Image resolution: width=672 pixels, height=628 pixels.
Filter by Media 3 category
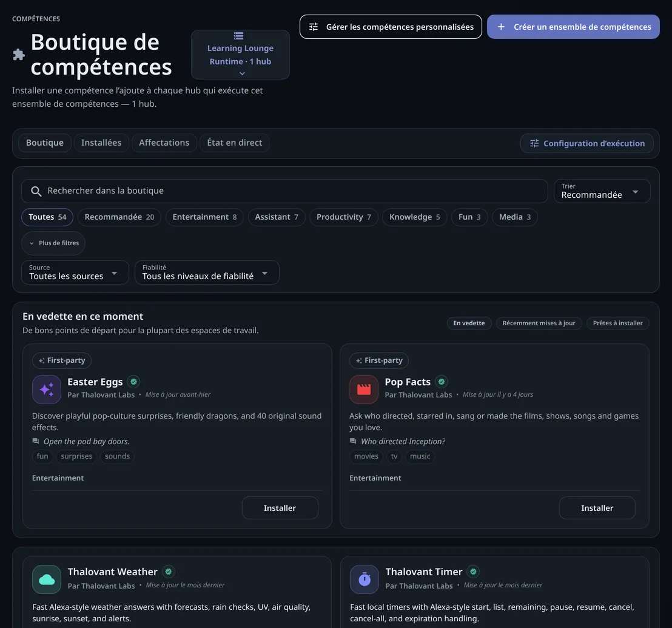[x=515, y=217]
